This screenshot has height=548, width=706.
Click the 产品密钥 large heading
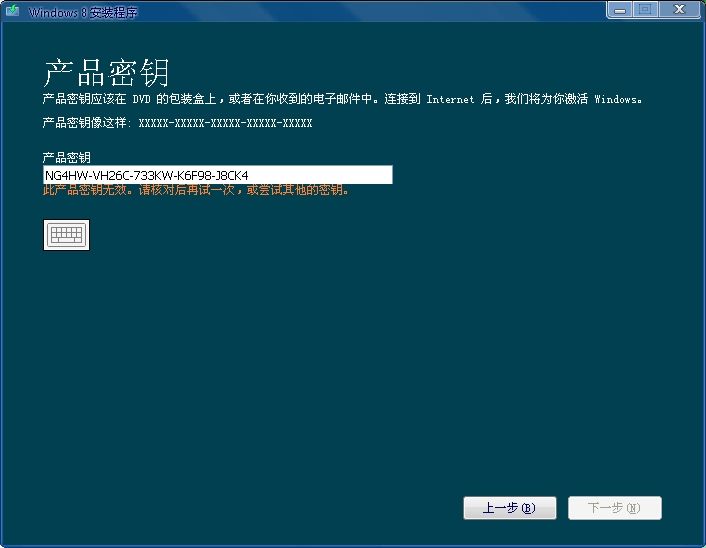tap(106, 72)
